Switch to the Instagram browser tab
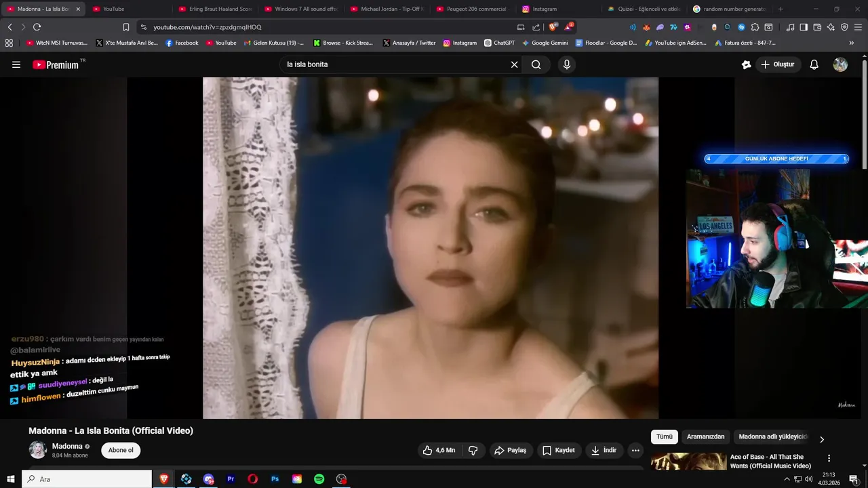This screenshot has width=868, height=488. [559, 9]
